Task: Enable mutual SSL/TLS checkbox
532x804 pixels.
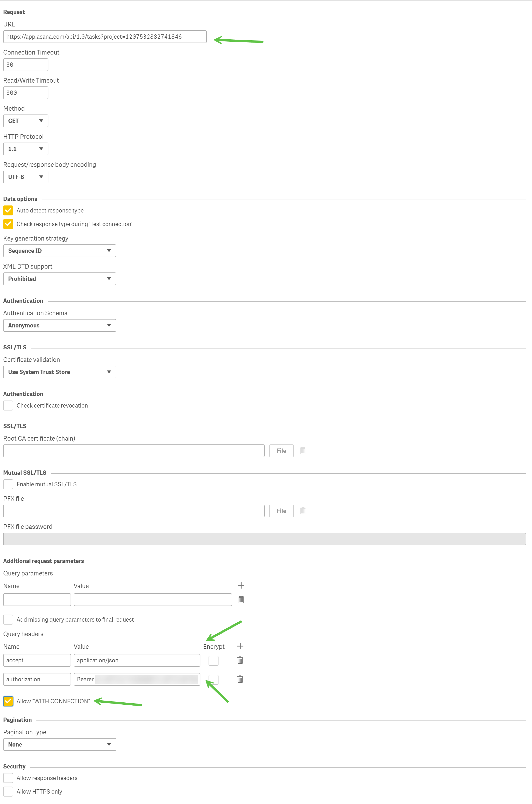Action: pos(8,484)
